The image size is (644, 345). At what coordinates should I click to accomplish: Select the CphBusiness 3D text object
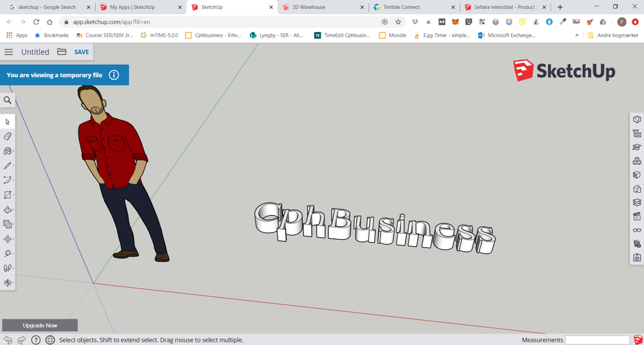tap(375, 227)
